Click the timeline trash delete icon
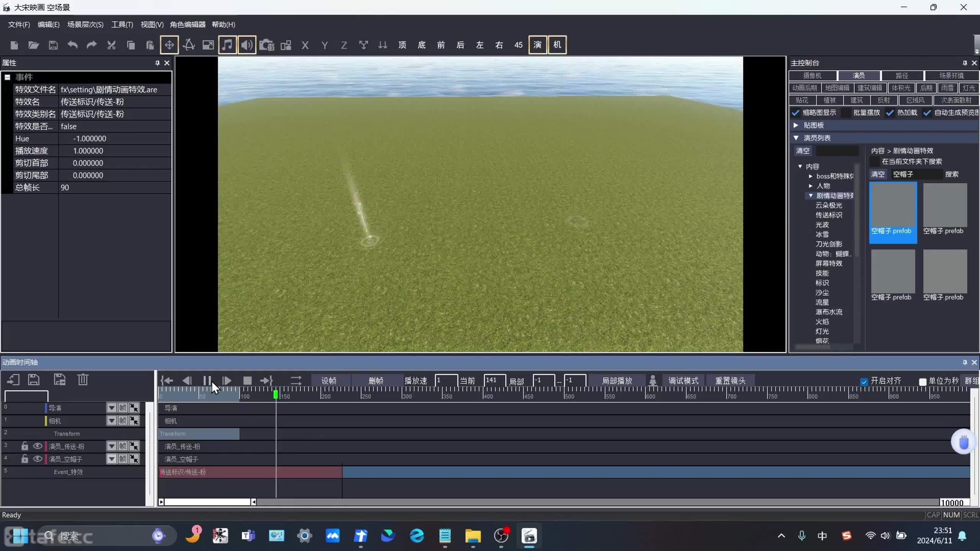The width and height of the screenshot is (980, 551). (x=83, y=379)
